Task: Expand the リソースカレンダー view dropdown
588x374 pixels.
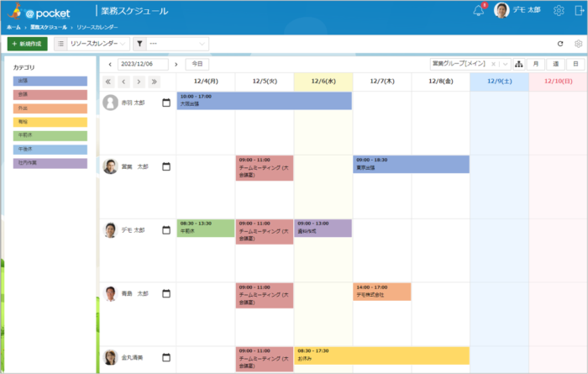Action: pyautogui.click(x=98, y=44)
